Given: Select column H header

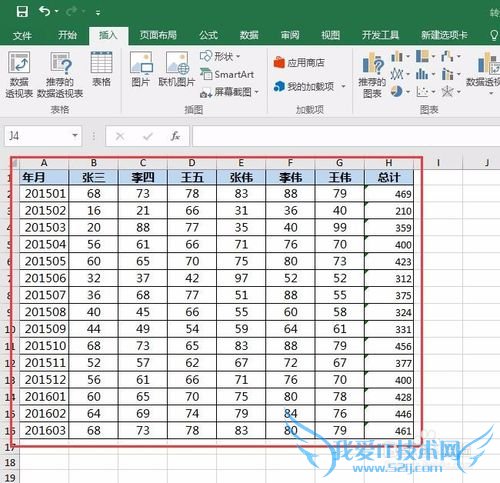Looking at the screenshot, I should [389, 163].
